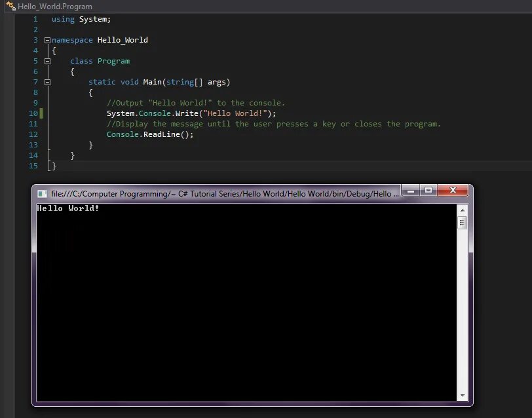This screenshot has width=532, height=418.
Task: Click the '//Display the message' comment line
Action: point(274,124)
